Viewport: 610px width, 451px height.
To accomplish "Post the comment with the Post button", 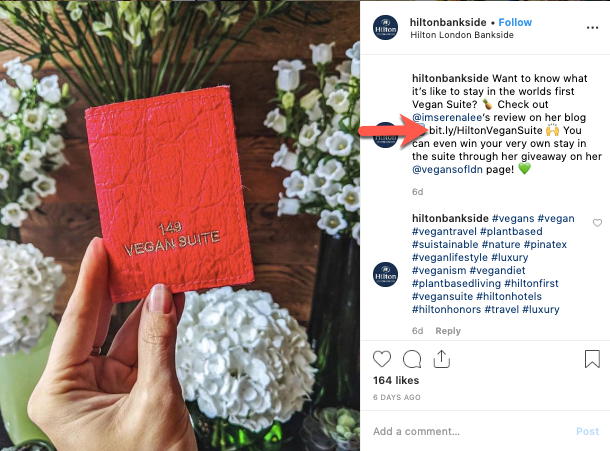I will click(587, 431).
